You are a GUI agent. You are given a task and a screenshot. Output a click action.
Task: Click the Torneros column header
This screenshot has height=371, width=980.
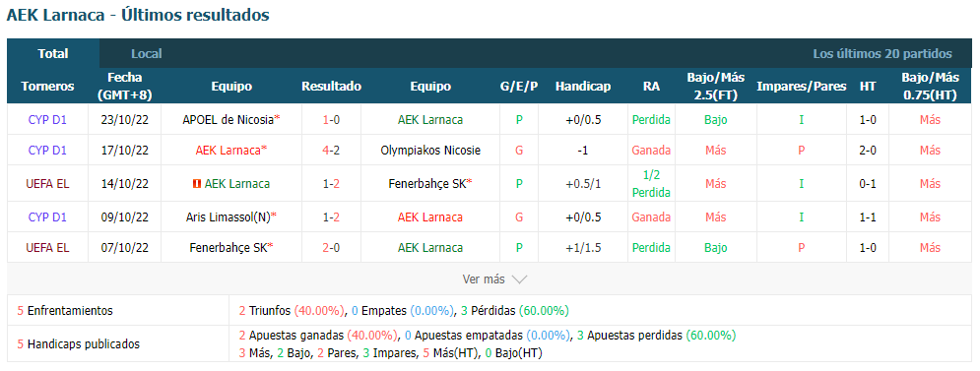pos(47,87)
